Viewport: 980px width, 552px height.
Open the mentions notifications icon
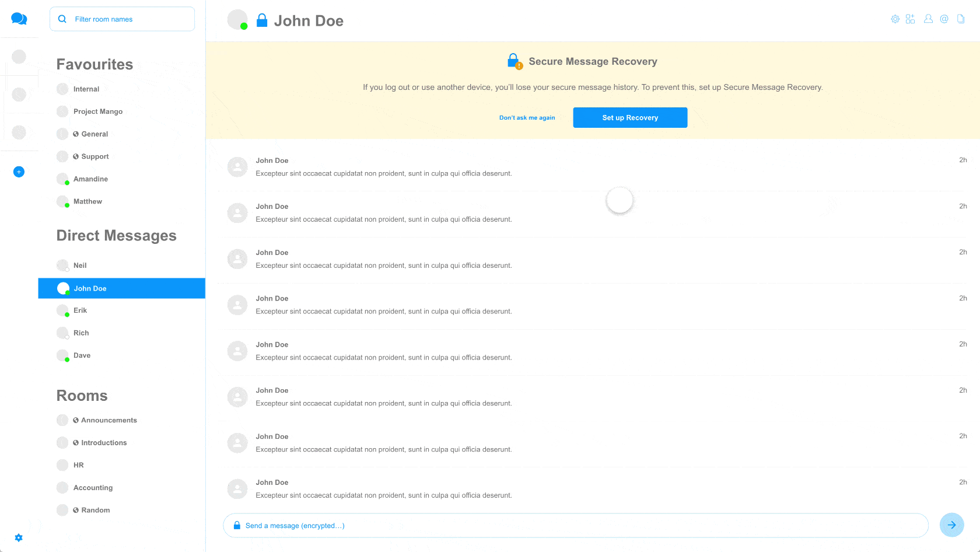(944, 19)
